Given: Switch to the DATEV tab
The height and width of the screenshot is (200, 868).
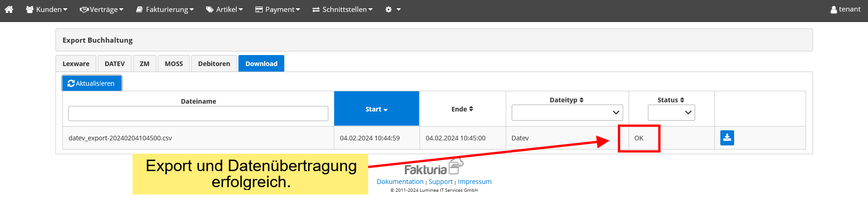Looking at the screenshot, I should [x=115, y=64].
